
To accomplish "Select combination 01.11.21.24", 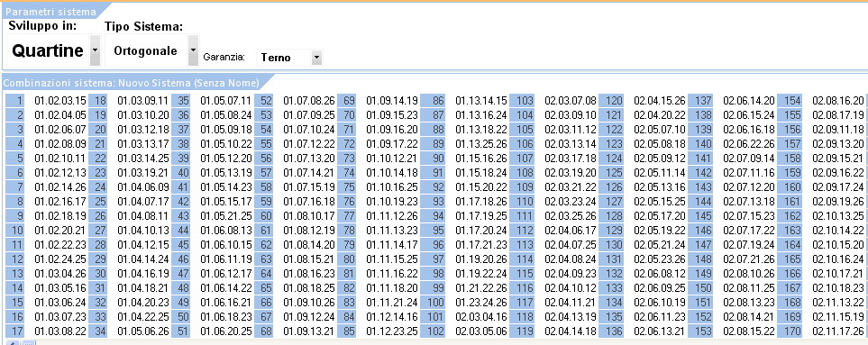I will click(x=392, y=302).
